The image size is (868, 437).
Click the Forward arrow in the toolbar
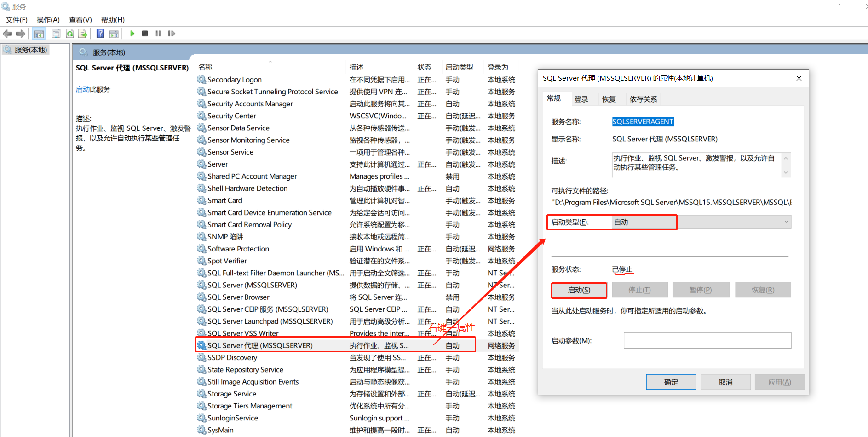tap(21, 34)
